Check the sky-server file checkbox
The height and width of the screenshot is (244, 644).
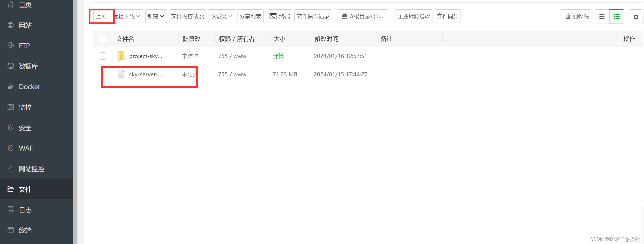tap(103, 74)
